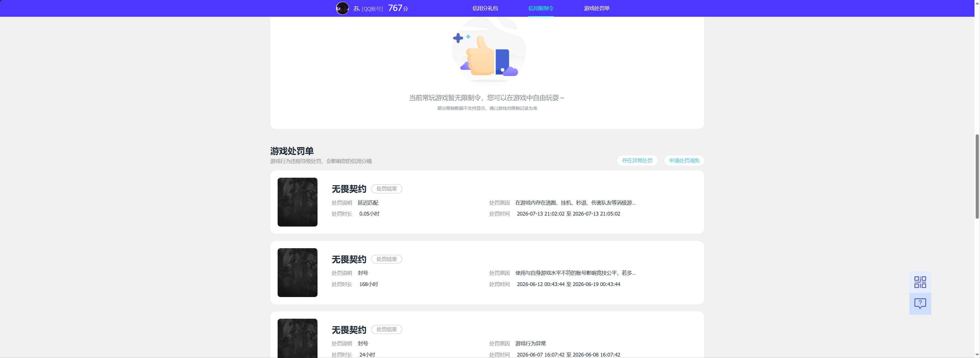Screen dimensions: 980x358
Task: Open game thumbnail of the 168小时 penalty card
Action: (x=298, y=272)
